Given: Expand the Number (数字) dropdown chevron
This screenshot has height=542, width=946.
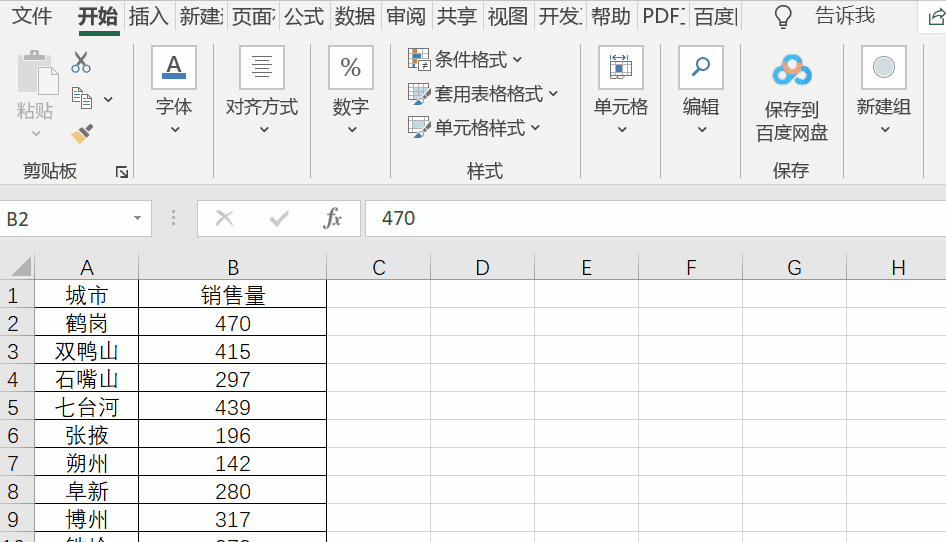Looking at the screenshot, I should (x=352, y=130).
